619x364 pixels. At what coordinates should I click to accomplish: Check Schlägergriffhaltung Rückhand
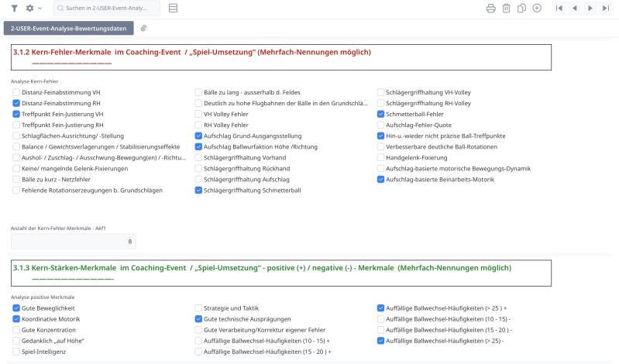coord(198,169)
